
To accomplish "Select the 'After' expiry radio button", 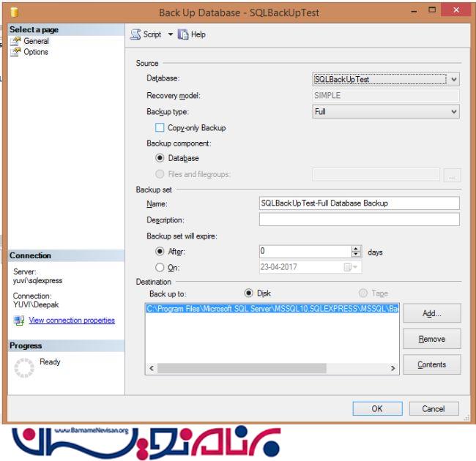I will [160, 252].
